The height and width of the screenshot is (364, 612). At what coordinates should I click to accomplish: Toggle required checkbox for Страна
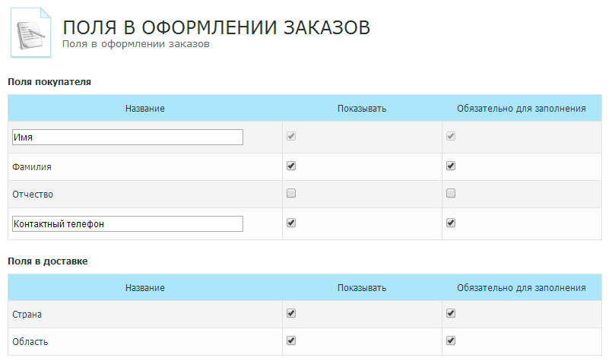tap(451, 313)
